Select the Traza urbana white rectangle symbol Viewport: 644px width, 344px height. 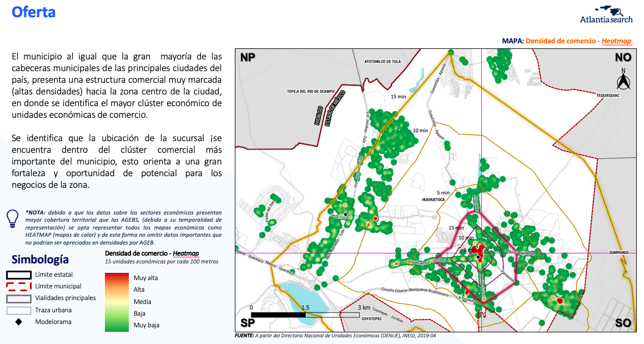19,310
